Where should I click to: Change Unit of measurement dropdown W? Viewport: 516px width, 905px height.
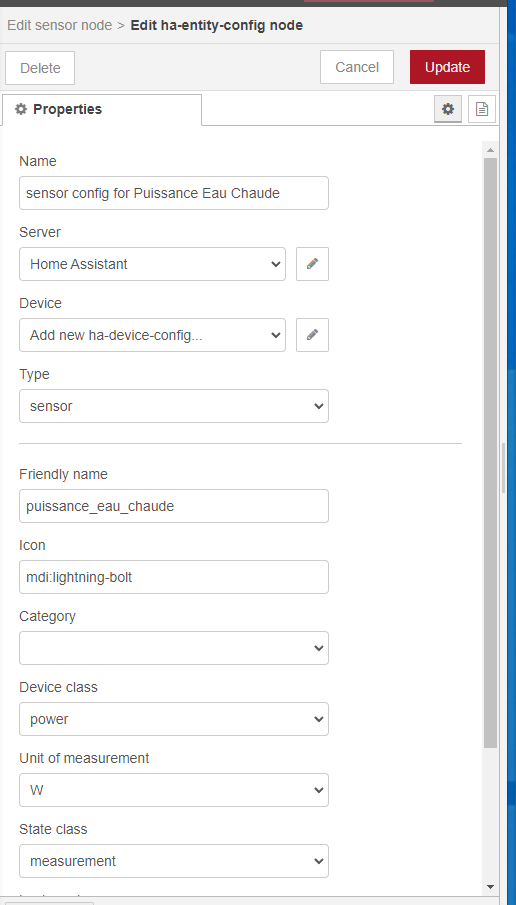[x=174, y=790]
